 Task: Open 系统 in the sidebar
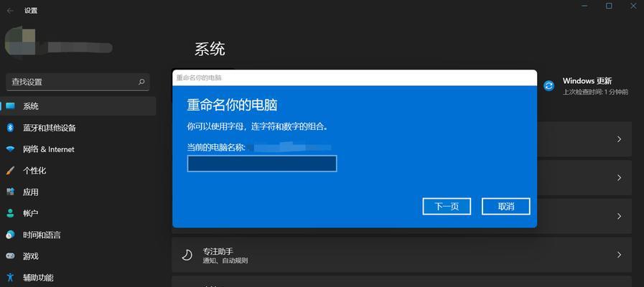pyautogui.click(x=78, y=106)
